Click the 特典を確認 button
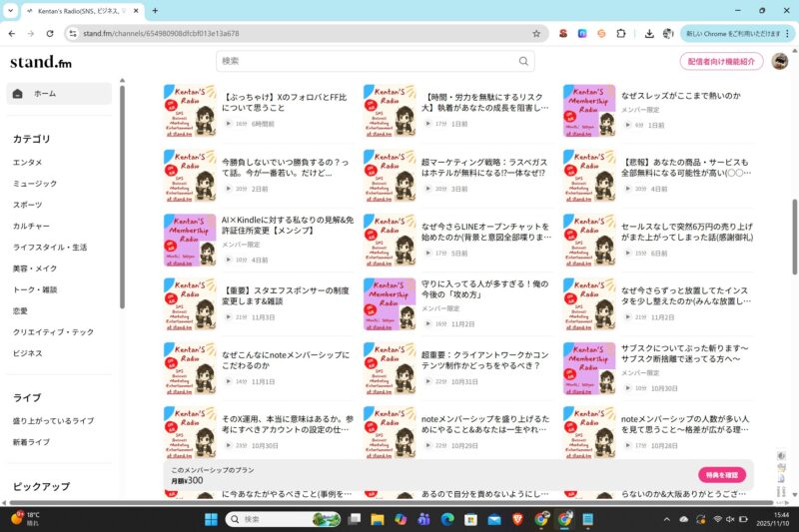The height and width of the screenshot is (532, 799). 721,475
